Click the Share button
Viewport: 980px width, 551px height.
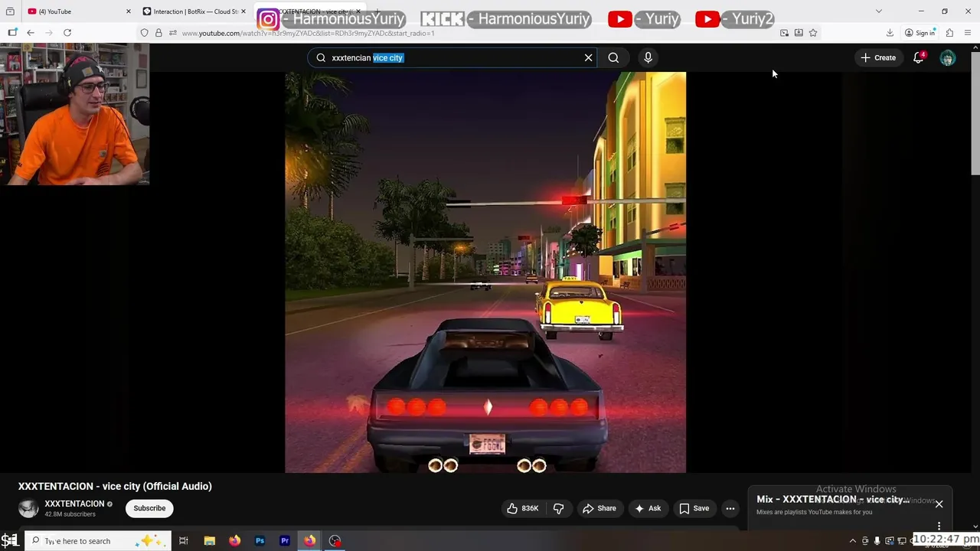[599, 508]
